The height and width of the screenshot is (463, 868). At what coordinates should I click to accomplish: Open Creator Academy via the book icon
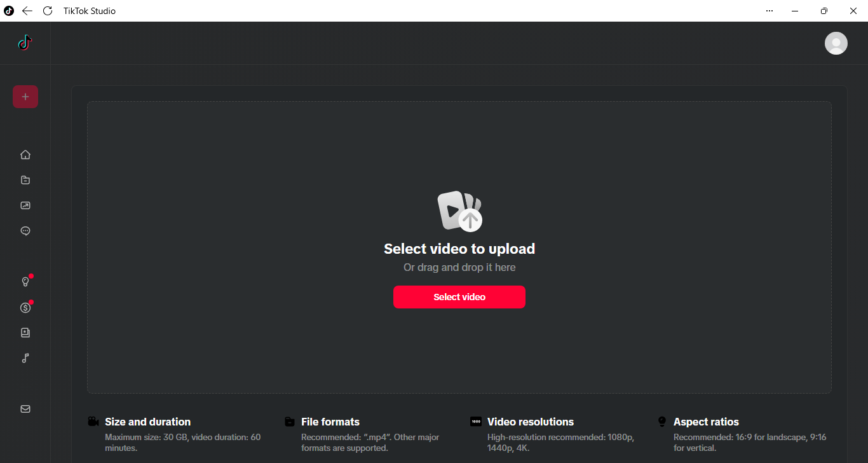pyautogui.click(x=25, y=333)
